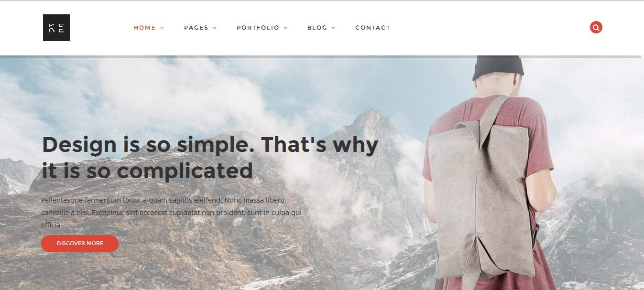
Task: Click the grey backpack in the hero image
Action: coord(480,191)
